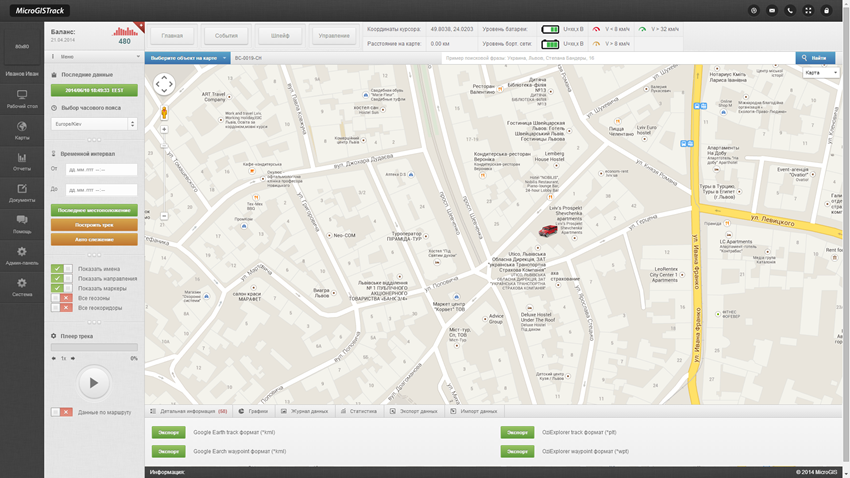Image resolution: width=850 pixels, height=478 pixels.
Task: Switch to the События tab
Action: tap(226, 36)
